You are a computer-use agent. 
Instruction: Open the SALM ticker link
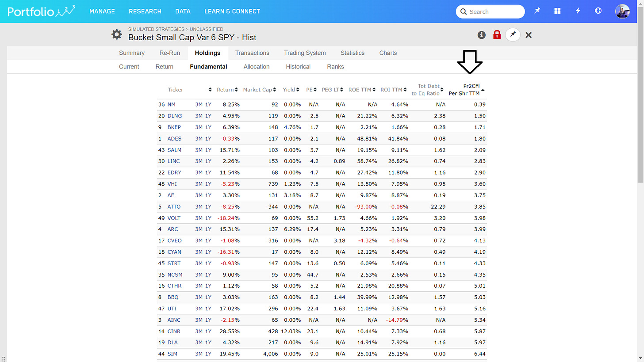click(x=174, y=150)
